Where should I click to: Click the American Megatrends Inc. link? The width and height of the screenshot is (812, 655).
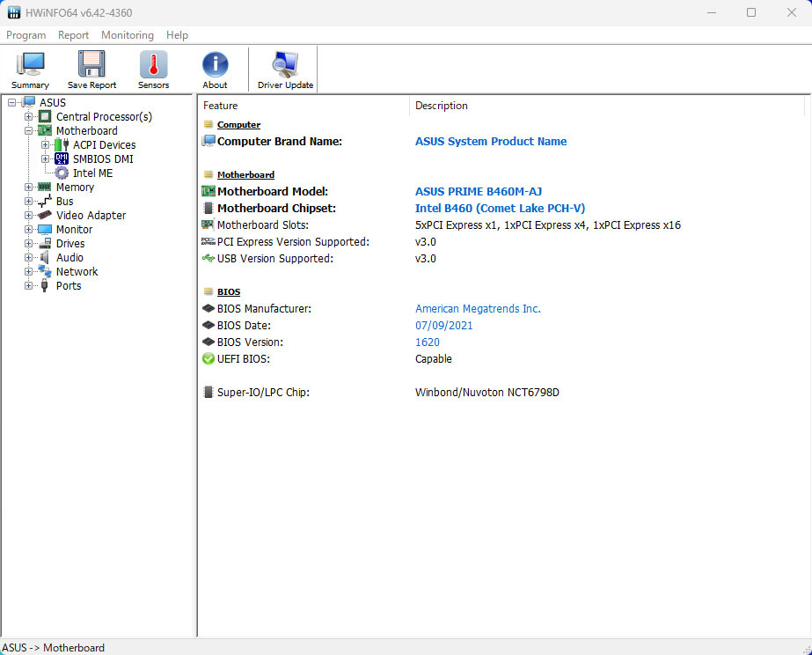pos(478,308)
